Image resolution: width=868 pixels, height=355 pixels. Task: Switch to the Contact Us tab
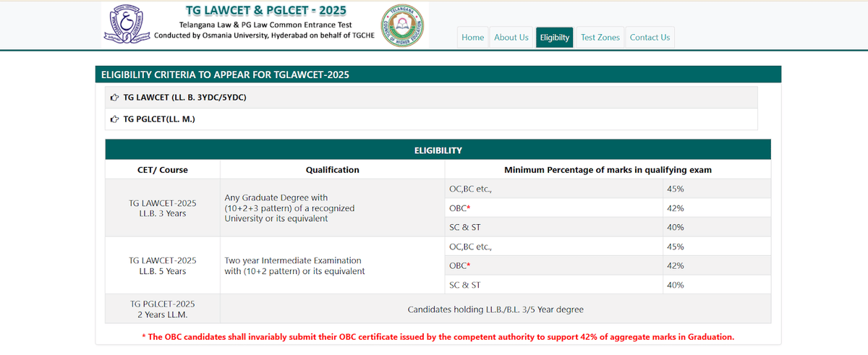pyautogui.click(x=650, y=38)
